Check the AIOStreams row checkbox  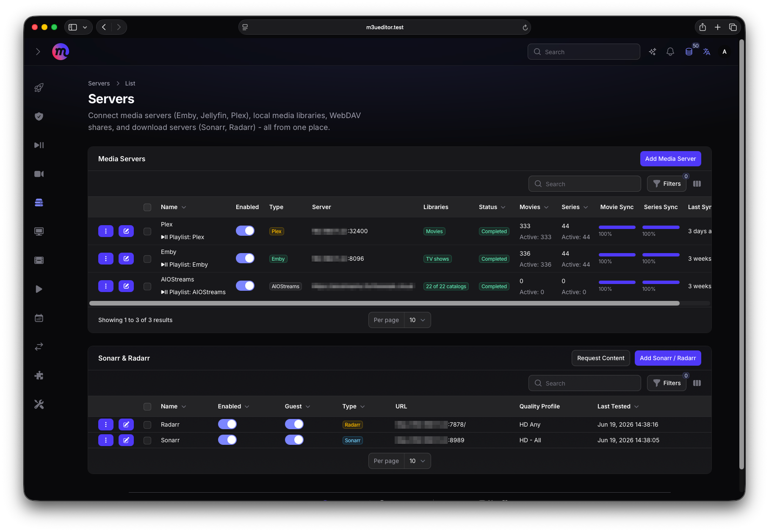coord(147,287)
